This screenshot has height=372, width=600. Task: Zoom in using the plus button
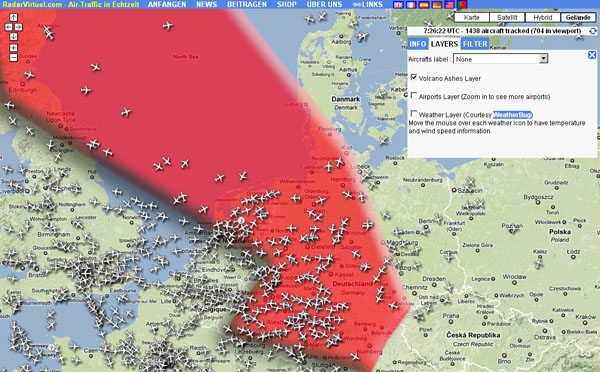coord(13,48)
